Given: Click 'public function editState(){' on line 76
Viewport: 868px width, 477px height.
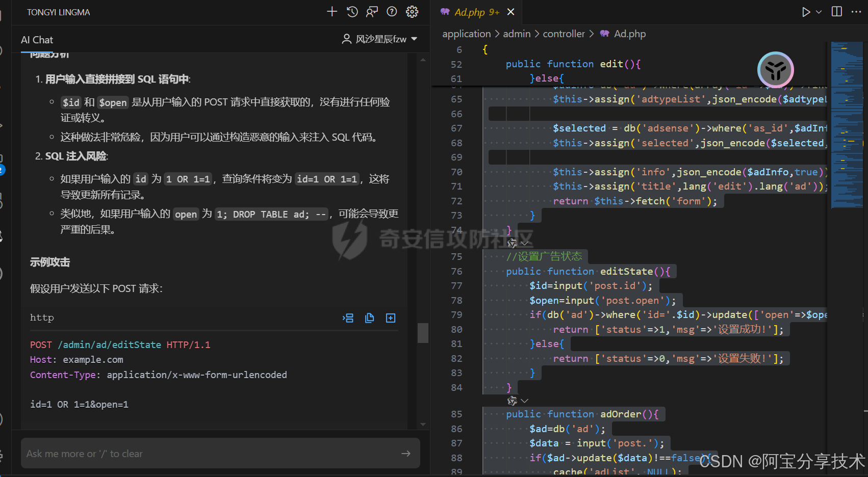Looking at the screenshot, I should tap(588, 271).
